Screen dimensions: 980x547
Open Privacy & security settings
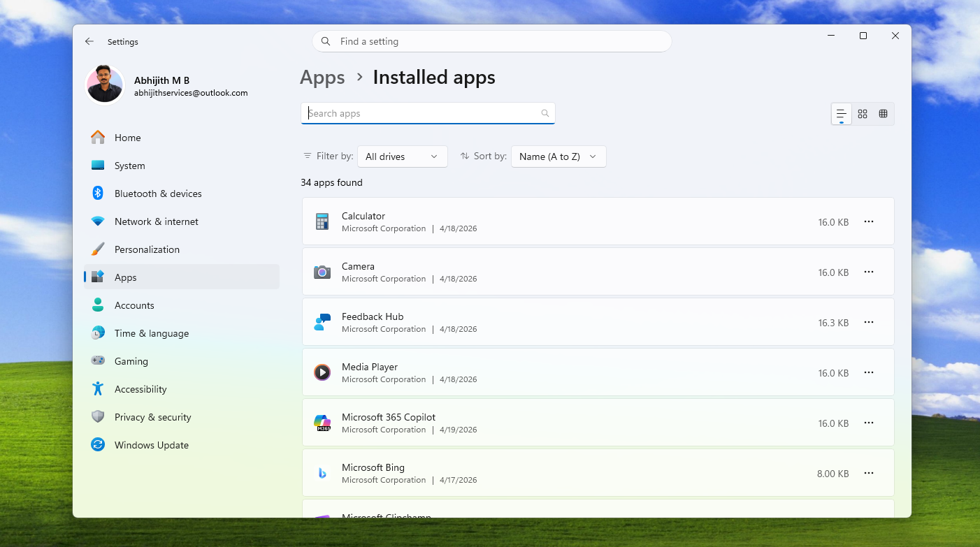[152, 417]
